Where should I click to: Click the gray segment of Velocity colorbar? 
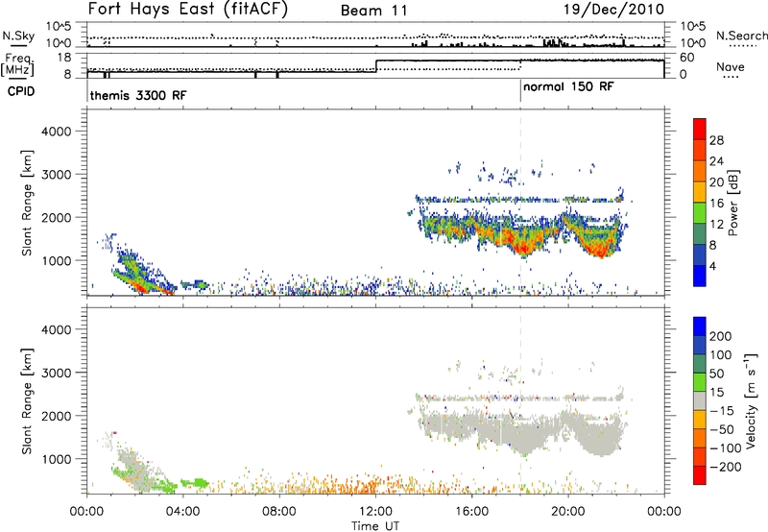tap(700, 400)
